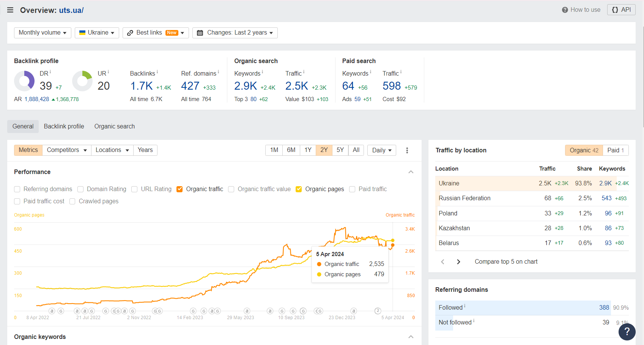This screenshot has width=644, height=345.
Task: Open the Best links dropdown
Action: pos(156,33)
